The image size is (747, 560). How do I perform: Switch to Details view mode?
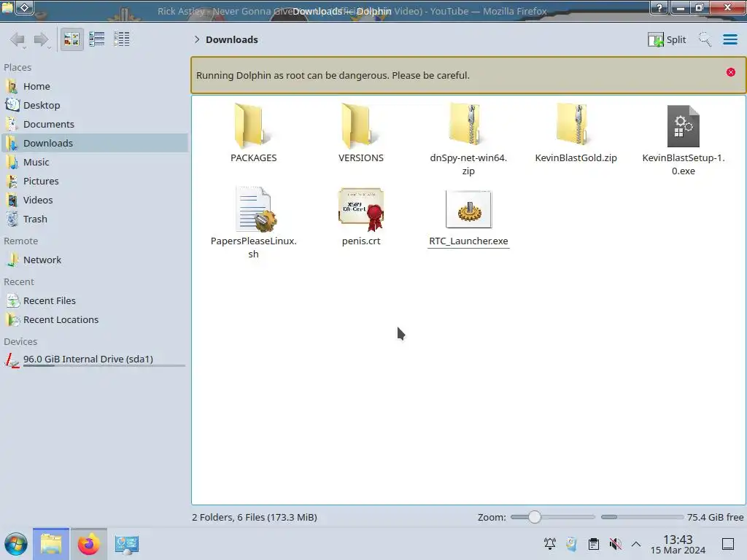click(122, 39)
